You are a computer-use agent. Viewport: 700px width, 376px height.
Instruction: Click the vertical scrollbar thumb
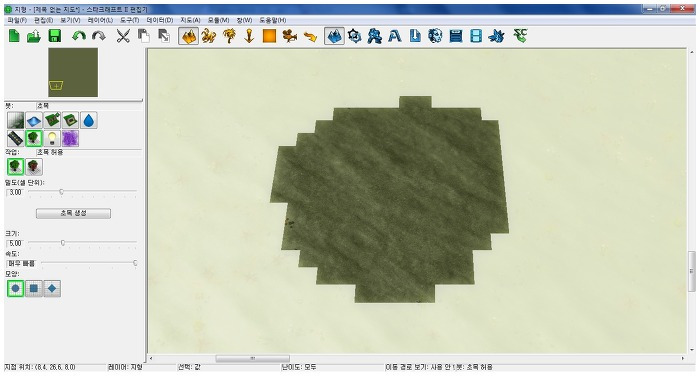pyautogui.click(x=692, y=271)
